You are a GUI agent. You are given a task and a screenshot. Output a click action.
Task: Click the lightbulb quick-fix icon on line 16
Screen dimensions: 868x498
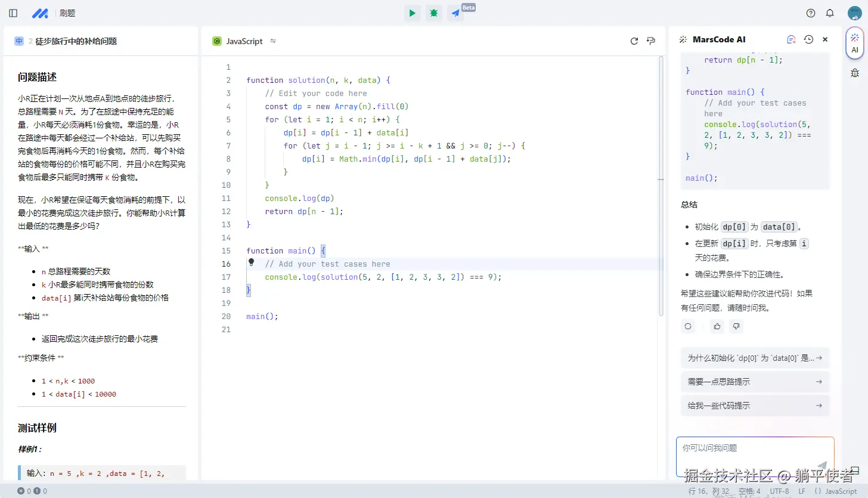pyautogui.click(x=252, y=262)
